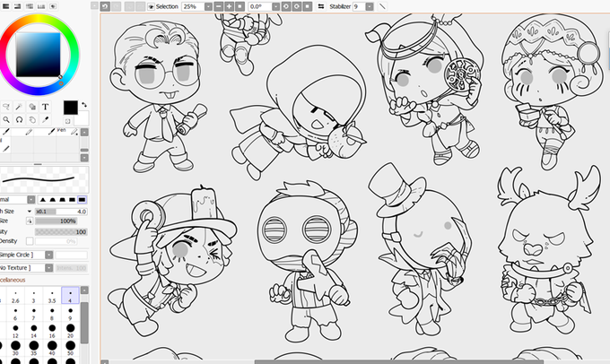
Task: Adjust the brush size slider
Action: pos(61,212)
